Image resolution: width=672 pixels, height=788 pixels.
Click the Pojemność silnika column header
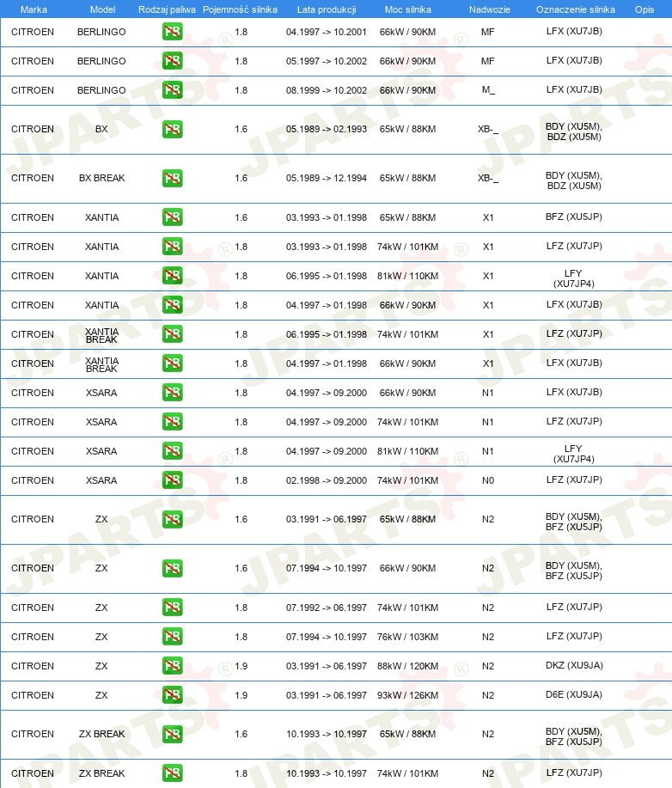(240, 9)
